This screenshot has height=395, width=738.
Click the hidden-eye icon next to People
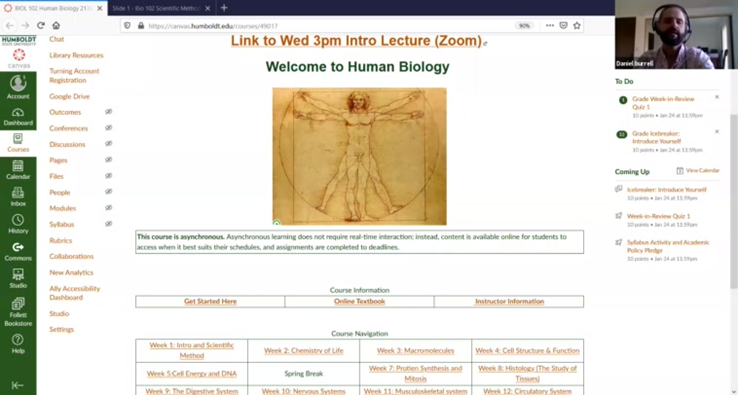(109, 192)
